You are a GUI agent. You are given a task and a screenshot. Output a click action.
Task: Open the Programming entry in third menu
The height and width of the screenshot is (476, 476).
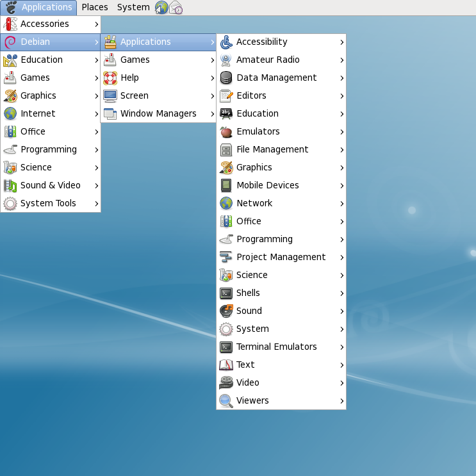tap(281, 239)
